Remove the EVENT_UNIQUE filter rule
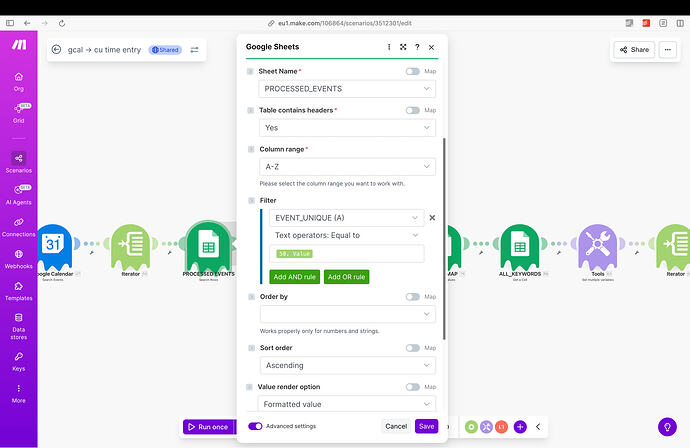The image size is (690, 448). 432,217
